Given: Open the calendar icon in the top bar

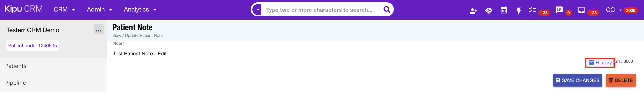Looking at the screenshot, I should 504,10.
